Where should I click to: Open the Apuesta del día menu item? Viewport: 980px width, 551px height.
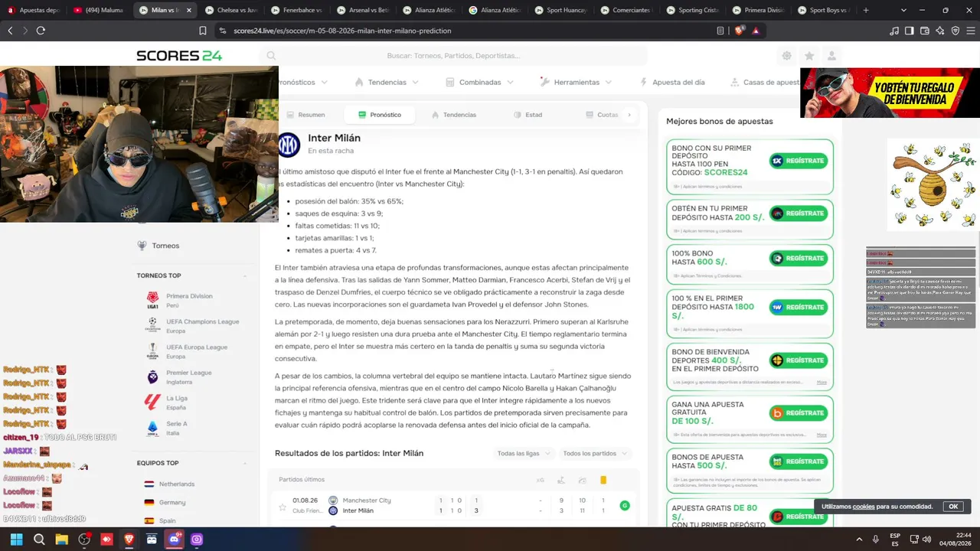pos(672,82)
